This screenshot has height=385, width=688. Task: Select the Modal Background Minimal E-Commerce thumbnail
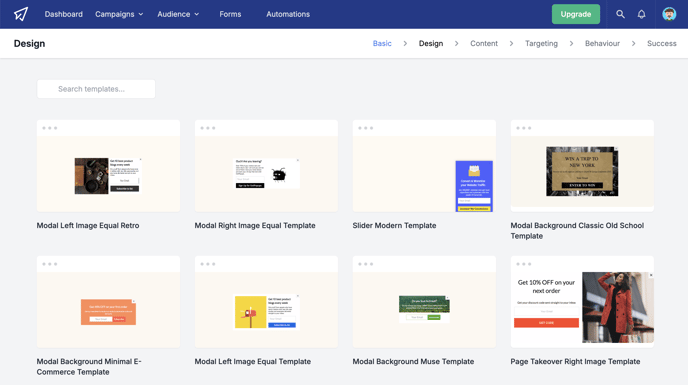tap(108, 302)
